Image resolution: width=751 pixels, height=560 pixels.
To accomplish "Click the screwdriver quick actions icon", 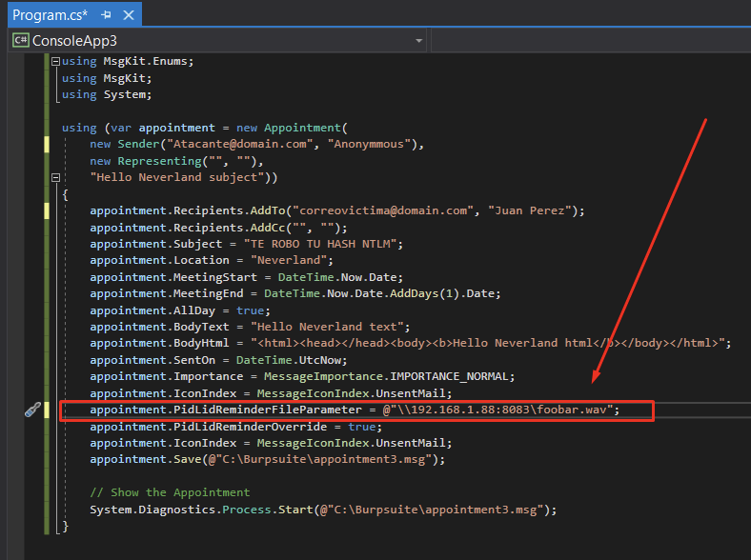I will coord(32,410).
